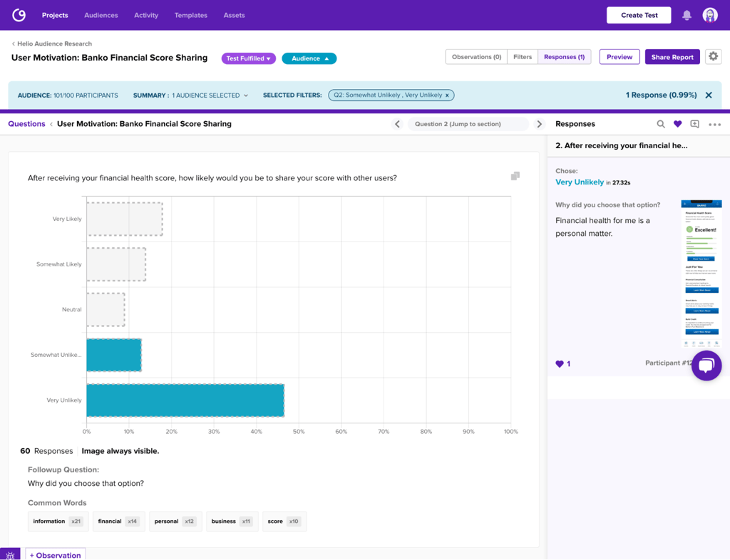The width and height of the screenshot is (730, 560).
Task: Click the Create Test button
Action: [x=639, y=16]
